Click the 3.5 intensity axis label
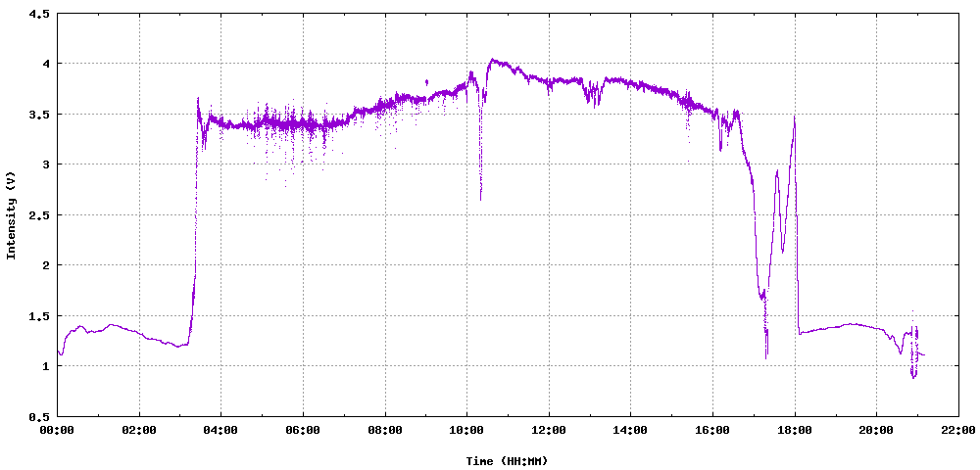 [39, 115]
